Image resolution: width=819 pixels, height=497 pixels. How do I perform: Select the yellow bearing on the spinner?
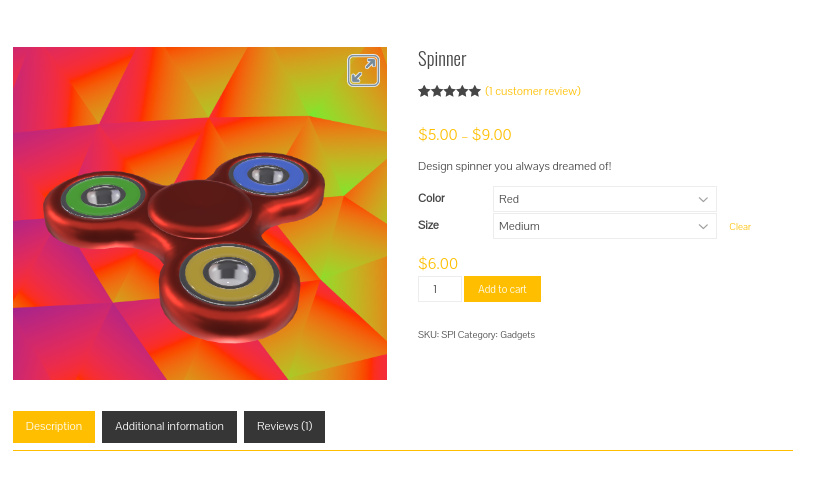tap(229, 273)
